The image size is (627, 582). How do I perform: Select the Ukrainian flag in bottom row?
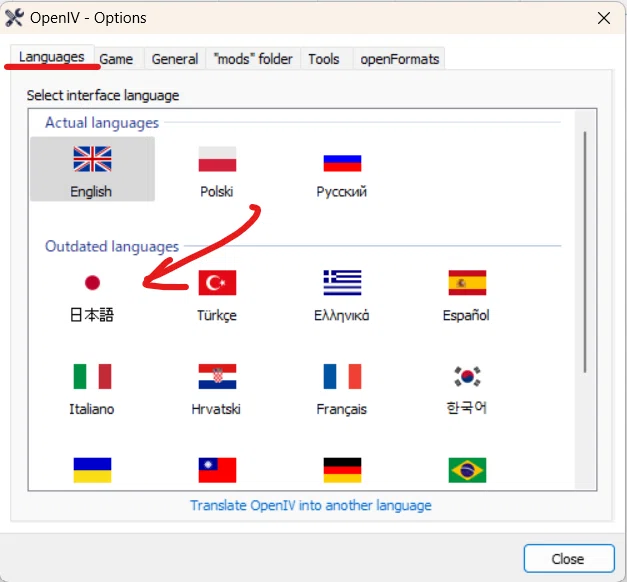[92, 470]
